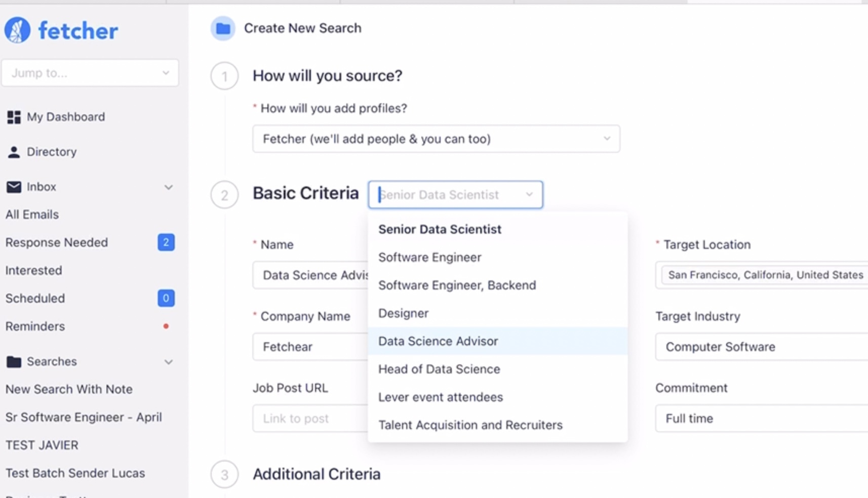Click the Searches folder icon

[x=14, y=361]
